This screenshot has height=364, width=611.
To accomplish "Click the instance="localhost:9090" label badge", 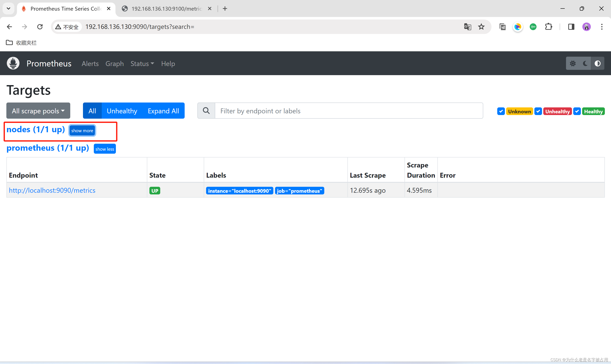I will click(240, 191).
